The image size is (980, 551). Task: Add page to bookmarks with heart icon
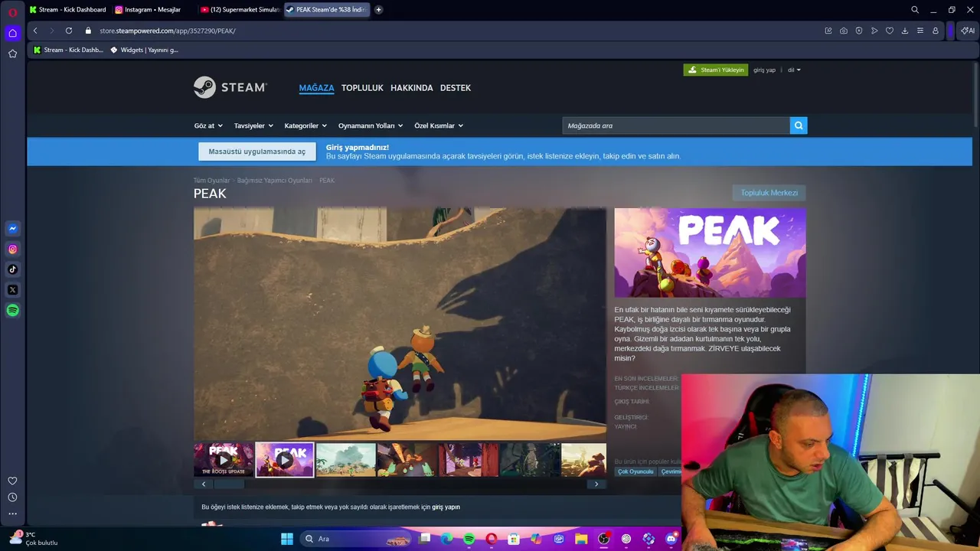click(890, 31)
